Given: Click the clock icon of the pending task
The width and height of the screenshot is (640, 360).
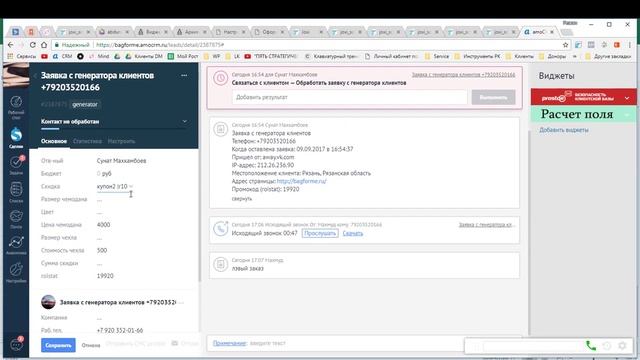Looking at the screenshot, I should coord(220,78).
